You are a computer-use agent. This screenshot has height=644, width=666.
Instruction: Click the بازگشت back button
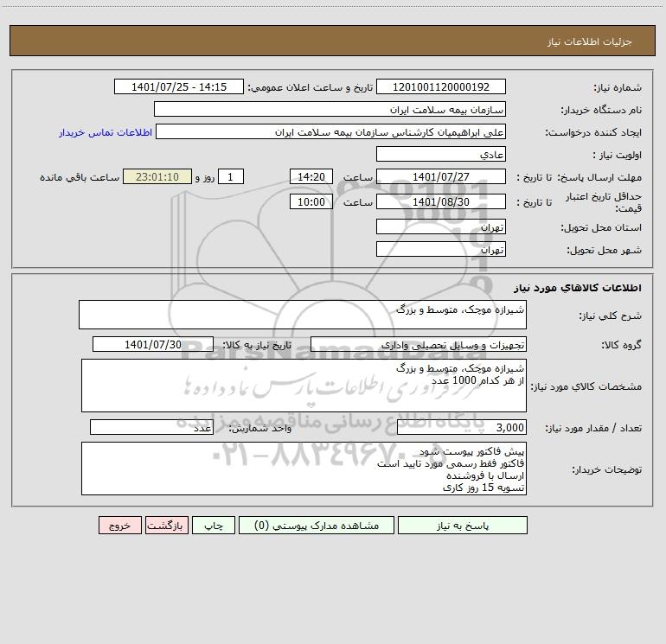(x=166, y=525)
